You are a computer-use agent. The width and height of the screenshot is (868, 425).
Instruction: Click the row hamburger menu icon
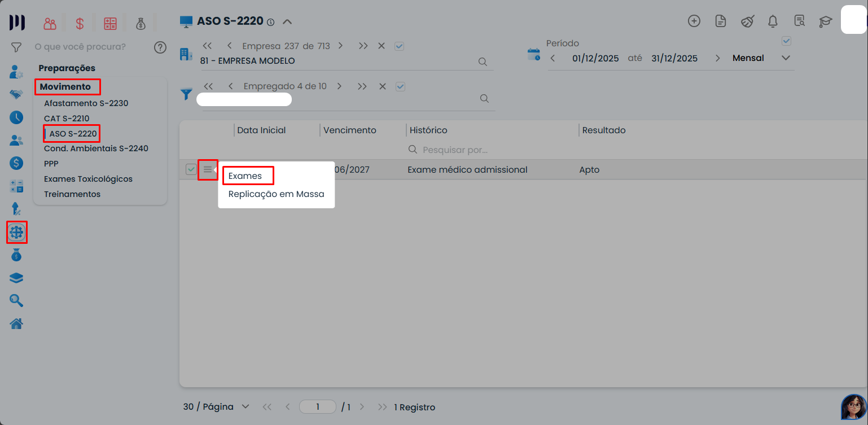pos(208,169)
